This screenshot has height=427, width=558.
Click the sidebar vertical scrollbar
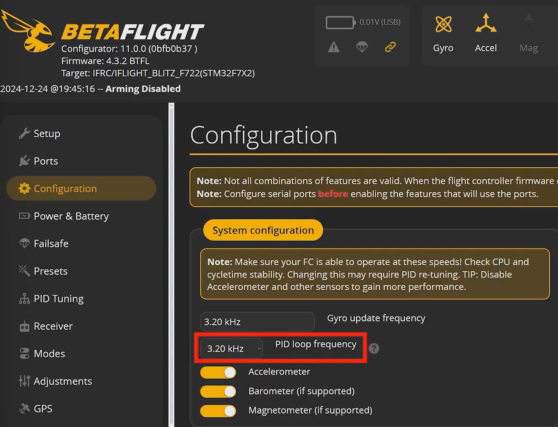click(171, 265)
